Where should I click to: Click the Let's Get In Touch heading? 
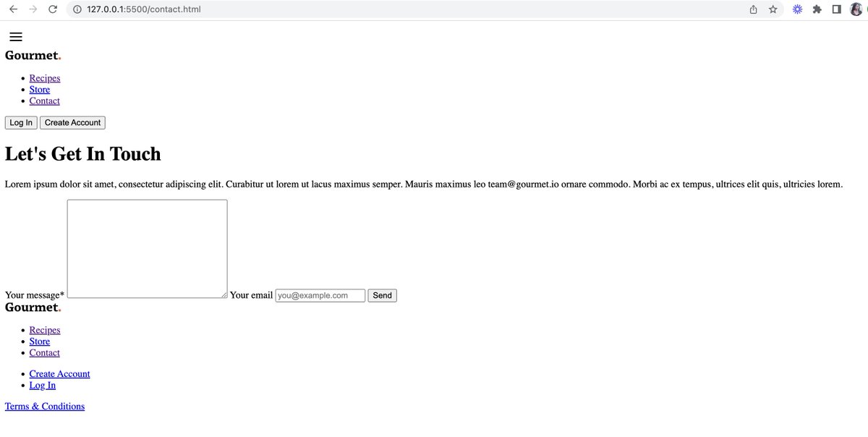click(83, 154)
